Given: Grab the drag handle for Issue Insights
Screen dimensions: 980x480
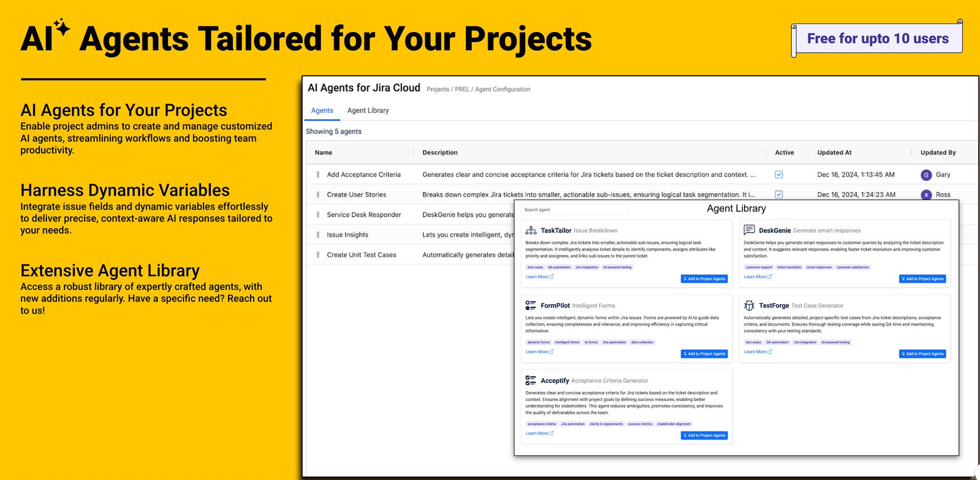Looking at the screenshot, I should pyautogui.click(x=318, y=235).
